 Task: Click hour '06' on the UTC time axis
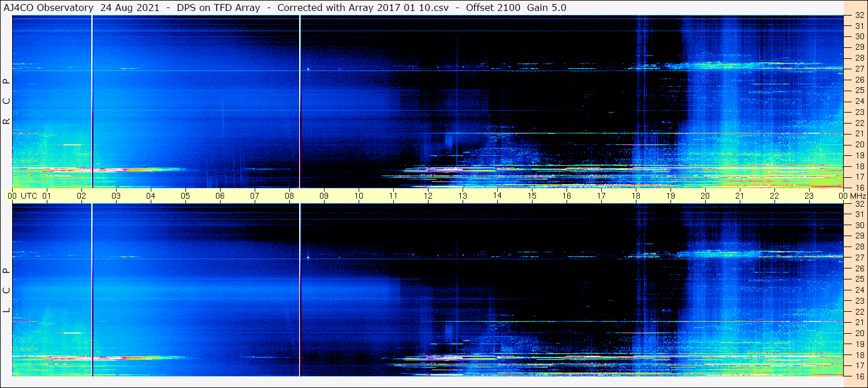[220, 196]
